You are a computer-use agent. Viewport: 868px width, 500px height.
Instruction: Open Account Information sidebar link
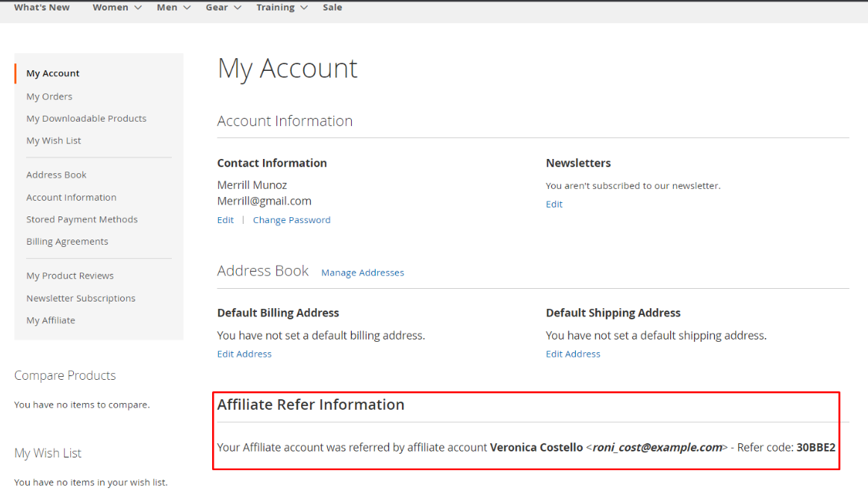pos(71,197)
